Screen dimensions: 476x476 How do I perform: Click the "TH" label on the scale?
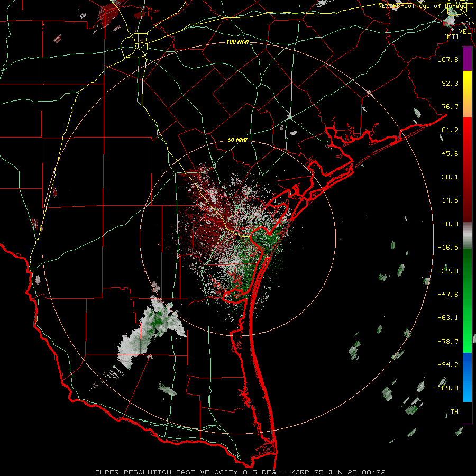pos(454,412)
